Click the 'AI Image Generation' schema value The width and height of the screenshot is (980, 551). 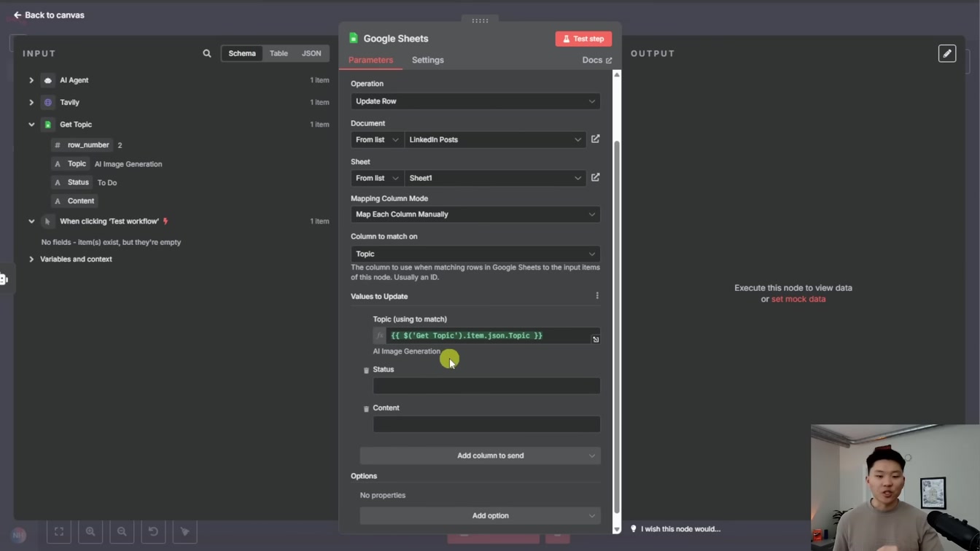pos(128,165)
